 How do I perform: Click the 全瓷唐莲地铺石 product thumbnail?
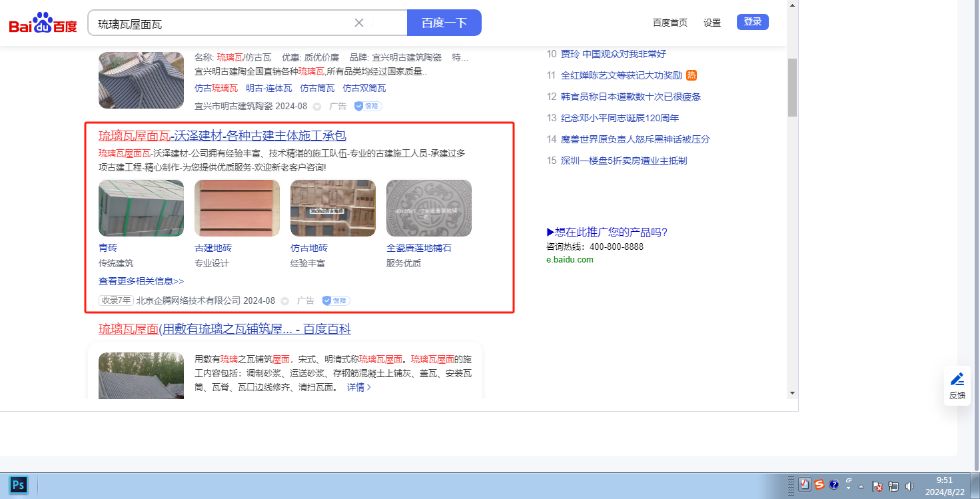429,208
